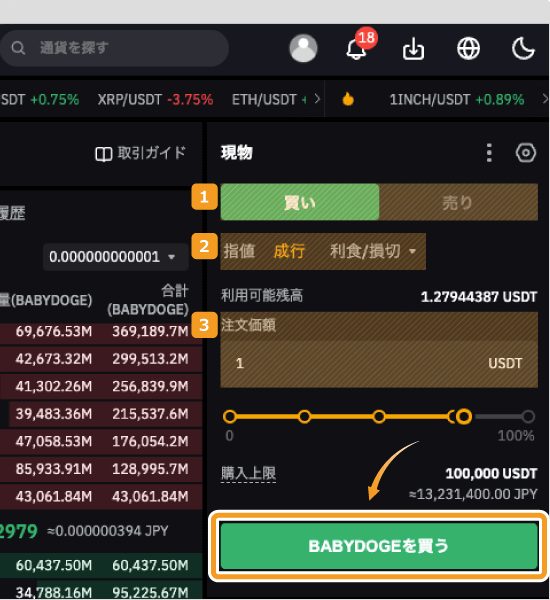Advance the ticker with ETH/USDT chevron
This screenshot has width=550, height=600.
317,99
